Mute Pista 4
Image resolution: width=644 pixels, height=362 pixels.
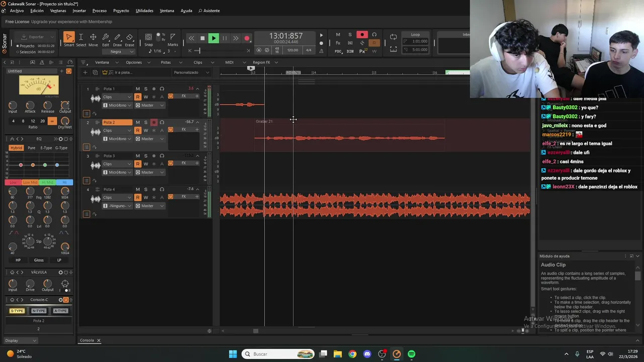(x=137, y=190)
